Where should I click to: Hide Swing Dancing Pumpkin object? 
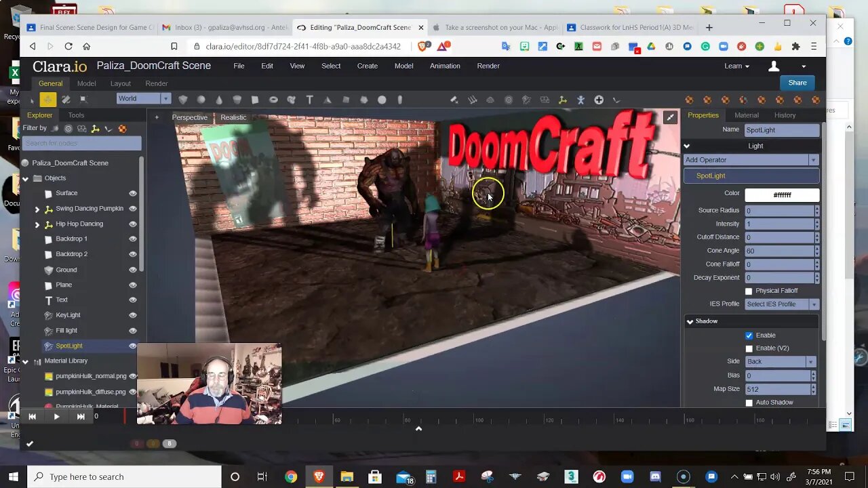pos(133,209)
